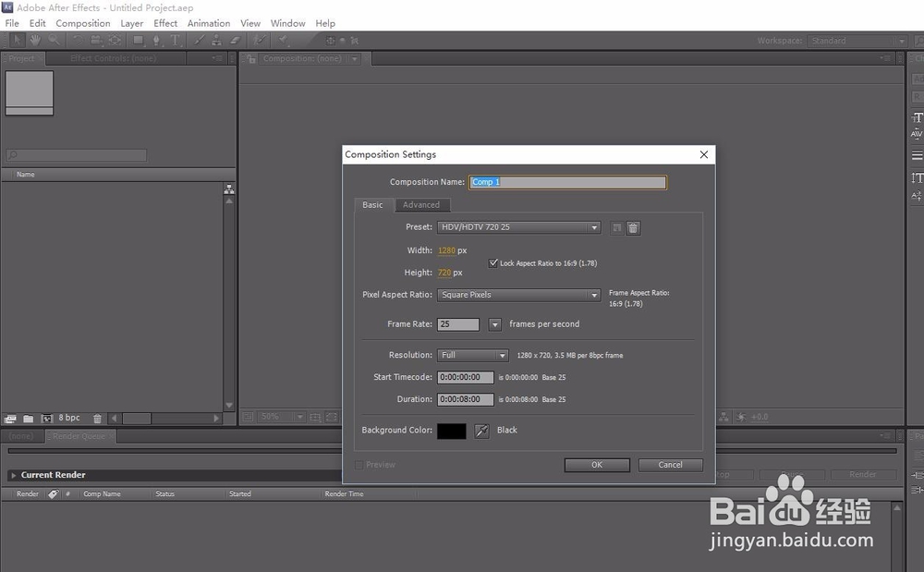924x572 pixels.
Task: Select the Effect Controls (none) tab
Action: click(x=113, y=58)
